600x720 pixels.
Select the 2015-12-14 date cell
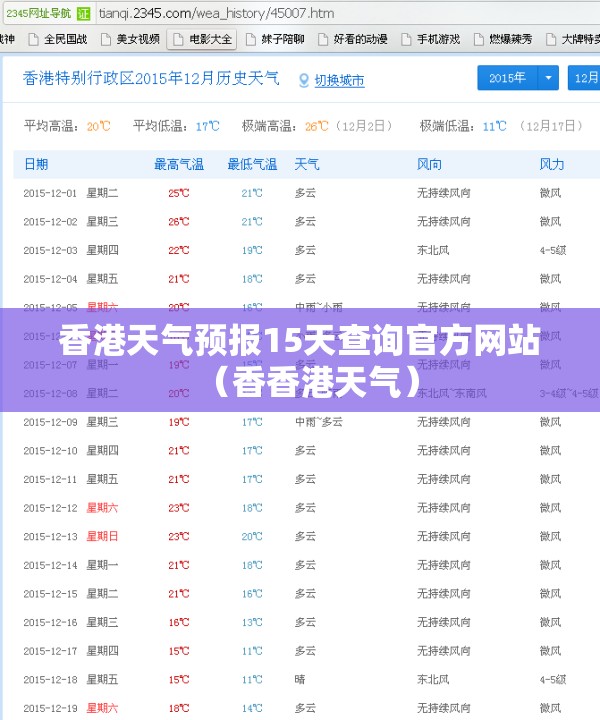point(50,565)
